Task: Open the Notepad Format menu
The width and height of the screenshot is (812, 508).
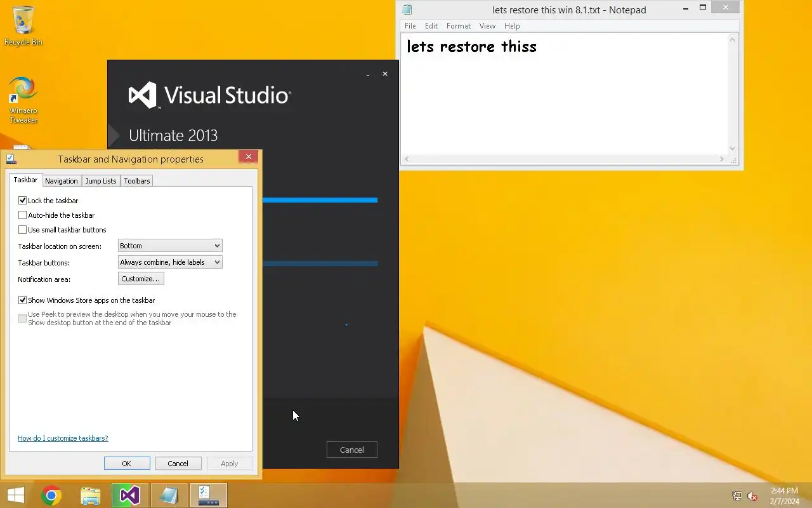Action: click(459, 26)
